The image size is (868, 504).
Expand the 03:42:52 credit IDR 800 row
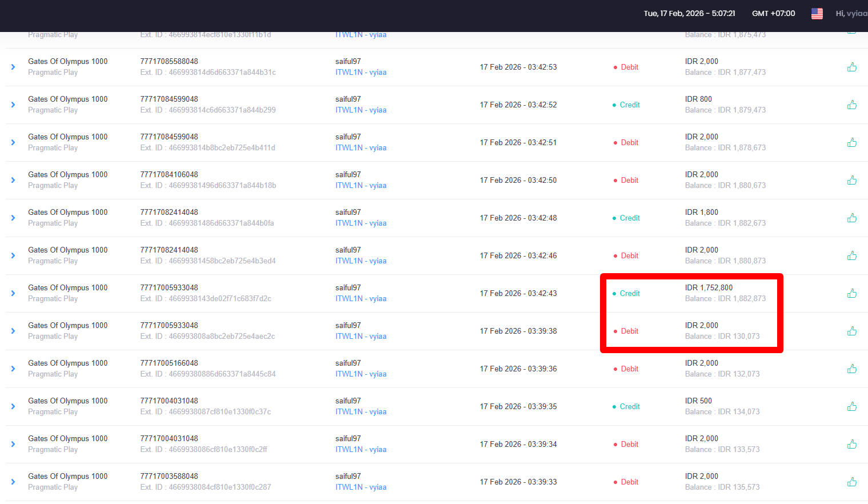coord(13,105)
